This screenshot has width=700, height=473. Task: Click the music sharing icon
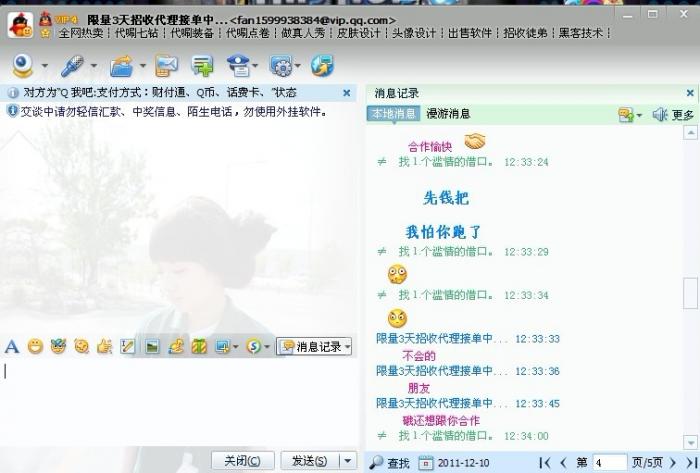(x=176, y=346)
